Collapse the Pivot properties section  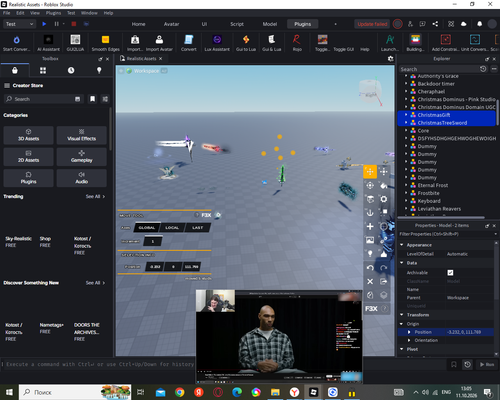coord(402,349)
